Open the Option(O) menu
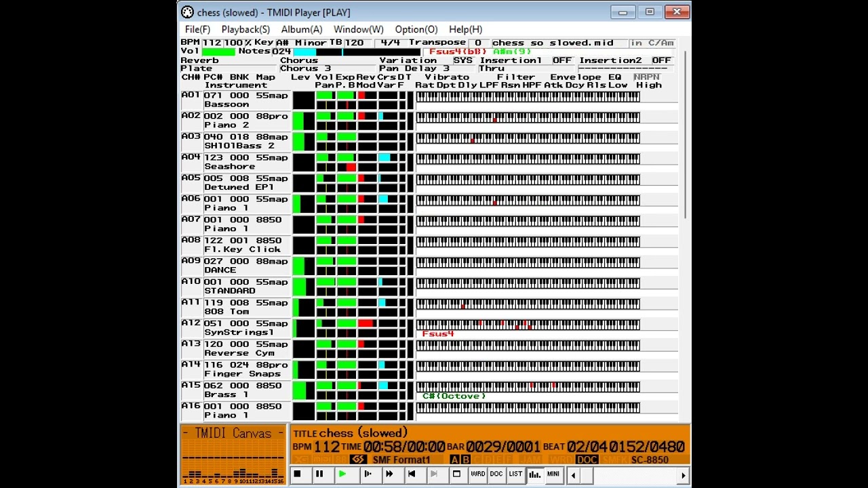The width and height of the screenshot is (868, 488). coord(416,29)
